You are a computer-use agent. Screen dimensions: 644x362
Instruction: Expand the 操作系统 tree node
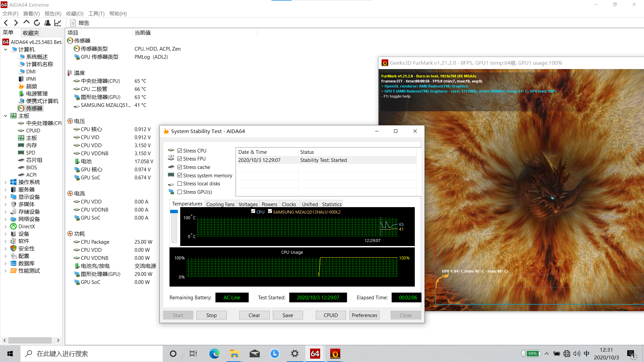5,182
